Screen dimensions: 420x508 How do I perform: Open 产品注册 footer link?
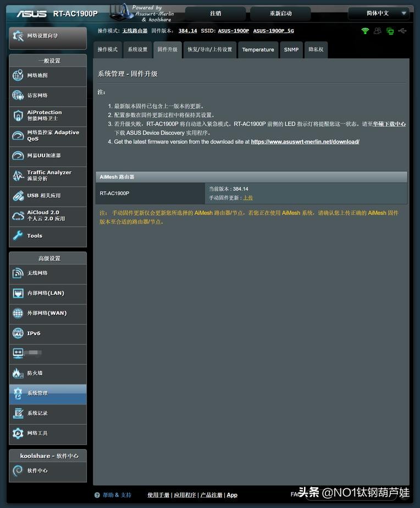pyautogui.click(x=211, y=495)
